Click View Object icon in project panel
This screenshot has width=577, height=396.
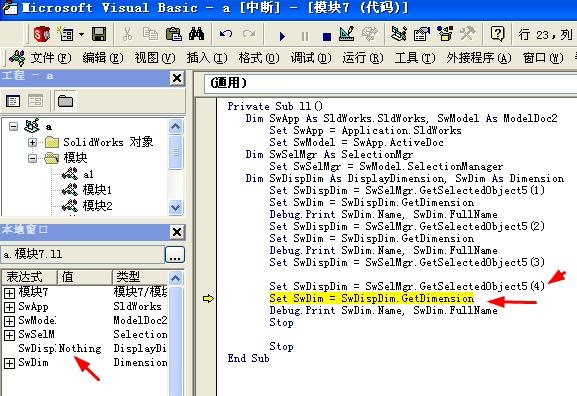pyautogui.click(x=36, y=101)
